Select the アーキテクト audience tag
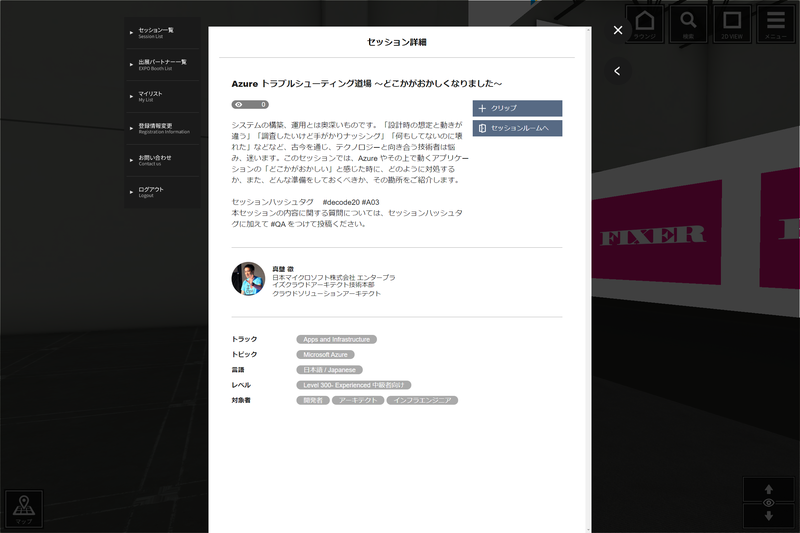This screenshot has height=533, width=800. [x=358, y=400]
